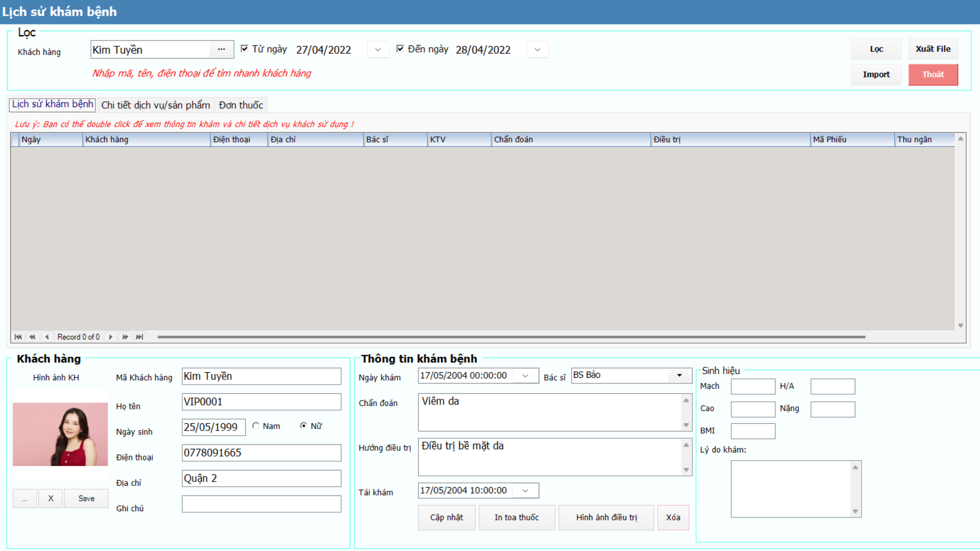Click the Xuất File button
The height and width of the screenshot is (551, 980).
point(933,49)
